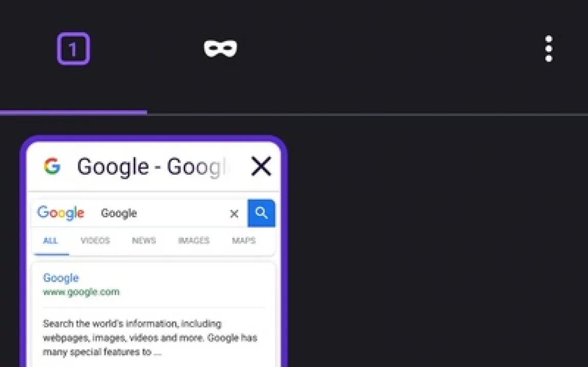
Task: Click the search result description snippet
Action: point(150,337)
